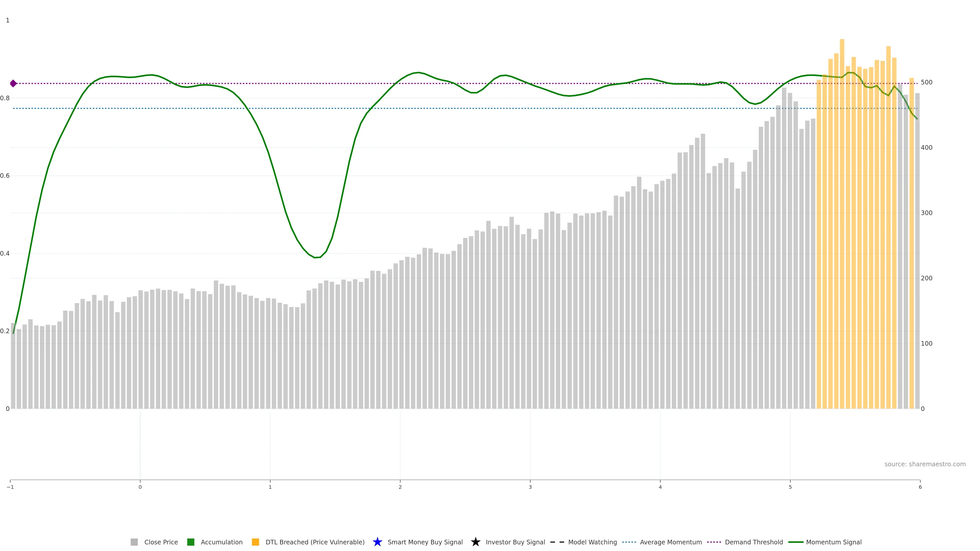Click the blue Smart Money Buy Signal star

point(377,542)
